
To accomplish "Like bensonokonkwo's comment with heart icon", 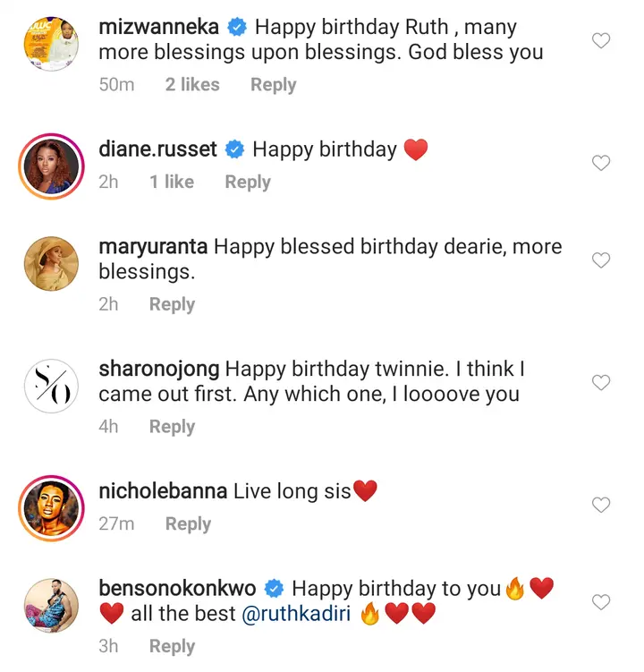I will pos(602,602).
